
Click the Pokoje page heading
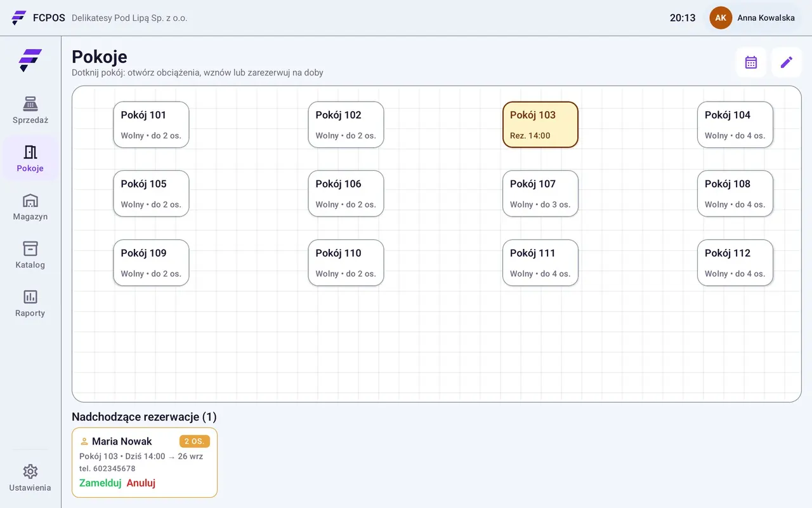coord(100,57)
